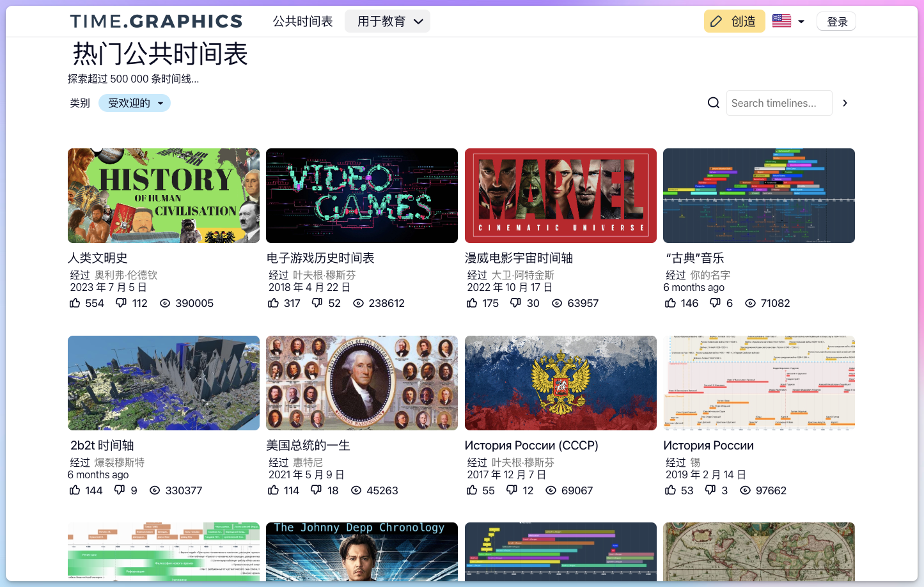
Task: Like 美国总统的一生 timeline (114)
Action: point(273,490)
